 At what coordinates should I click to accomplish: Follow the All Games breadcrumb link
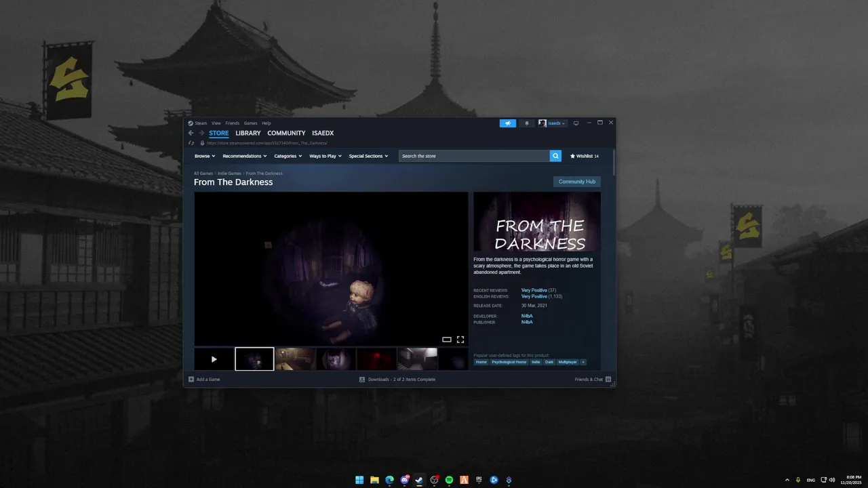pos(203,174)
